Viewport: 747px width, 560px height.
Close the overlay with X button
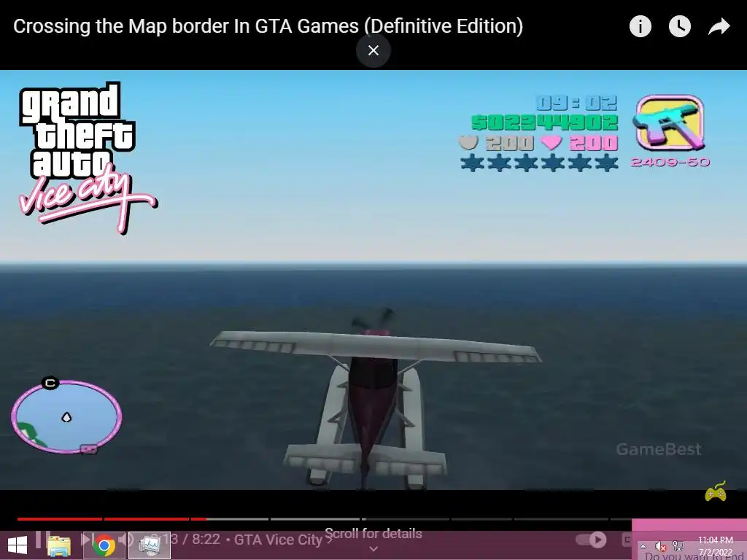373,50
